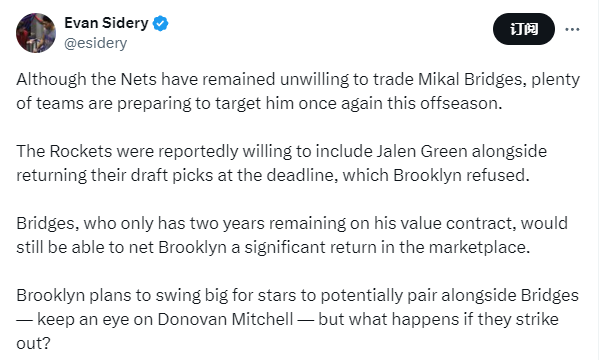Click the name "Donovan Mitchell" in tweet
This screenshot has height=360, width=599.
[225, 319]
